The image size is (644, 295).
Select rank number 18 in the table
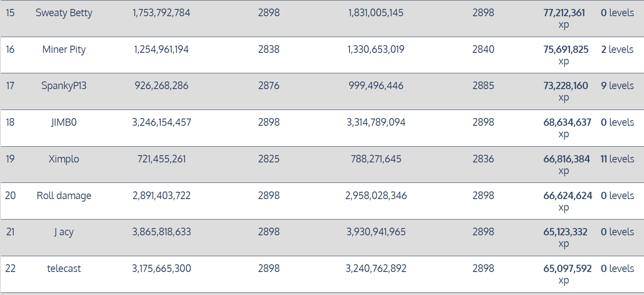(x=10, y=122)
